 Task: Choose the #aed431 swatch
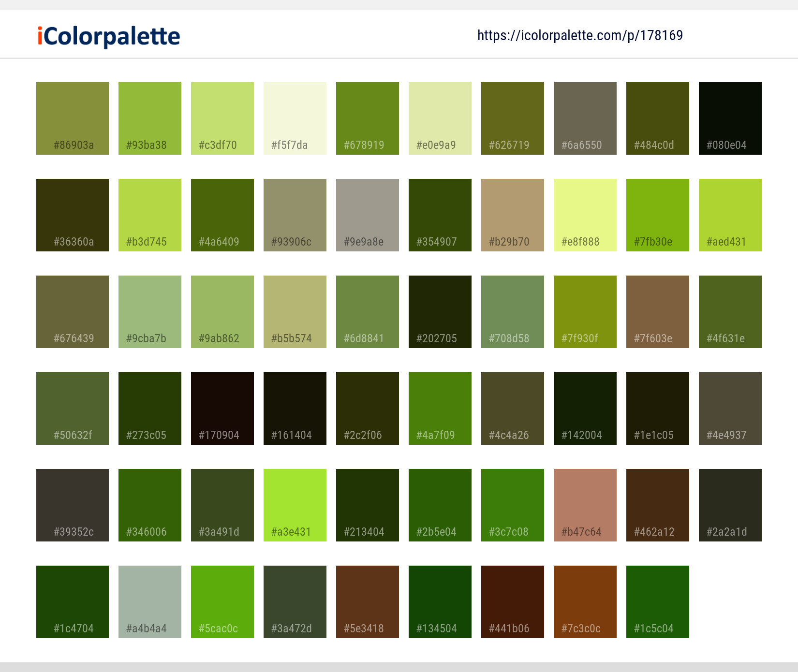[x=730, y=215]
